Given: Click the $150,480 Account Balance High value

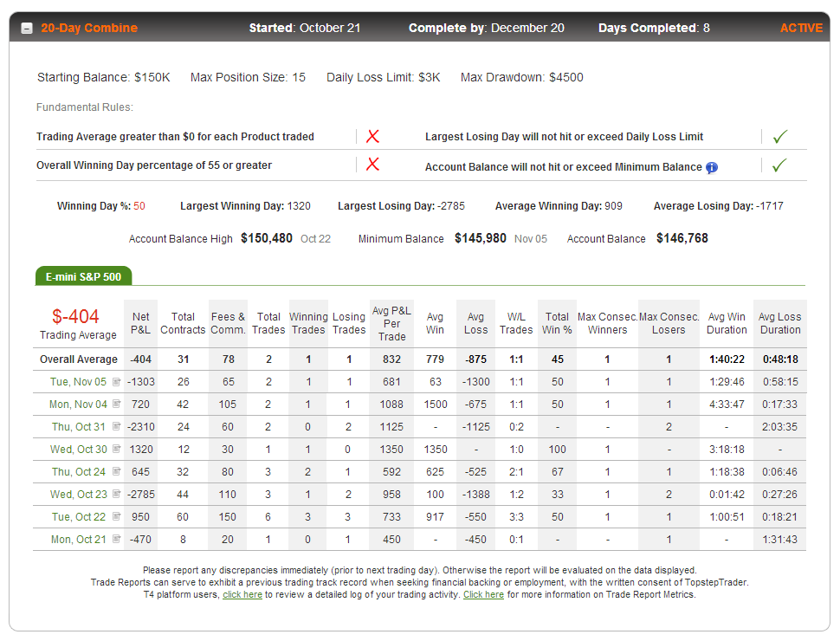Looking at the screenshot, I should tap(266, 238).
